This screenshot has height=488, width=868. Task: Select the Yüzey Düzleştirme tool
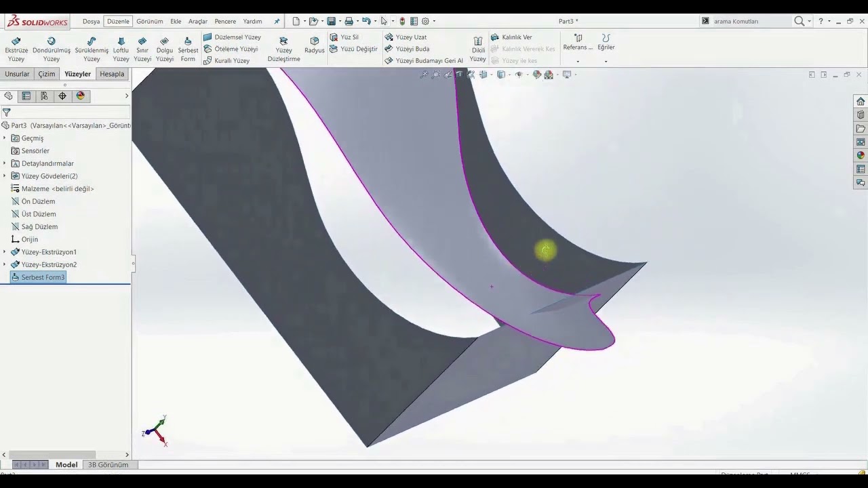(283, 49)
